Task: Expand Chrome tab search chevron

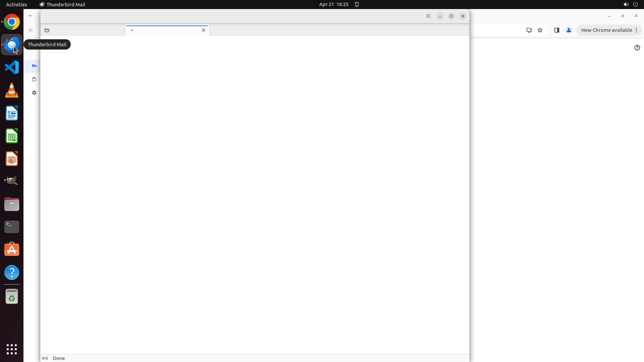Action: click(30, 16)
